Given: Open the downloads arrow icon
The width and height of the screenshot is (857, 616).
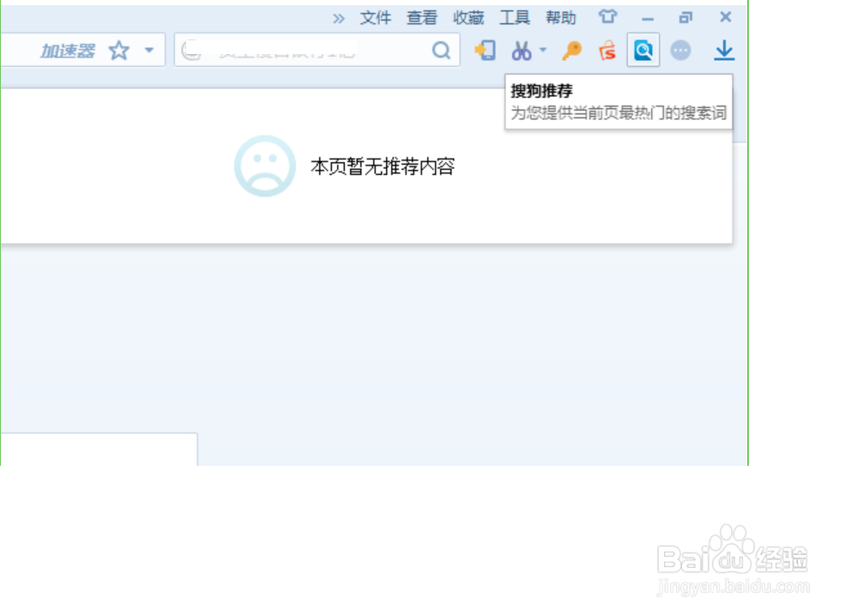Looking at the screenshot, I should tap(724, 51).
